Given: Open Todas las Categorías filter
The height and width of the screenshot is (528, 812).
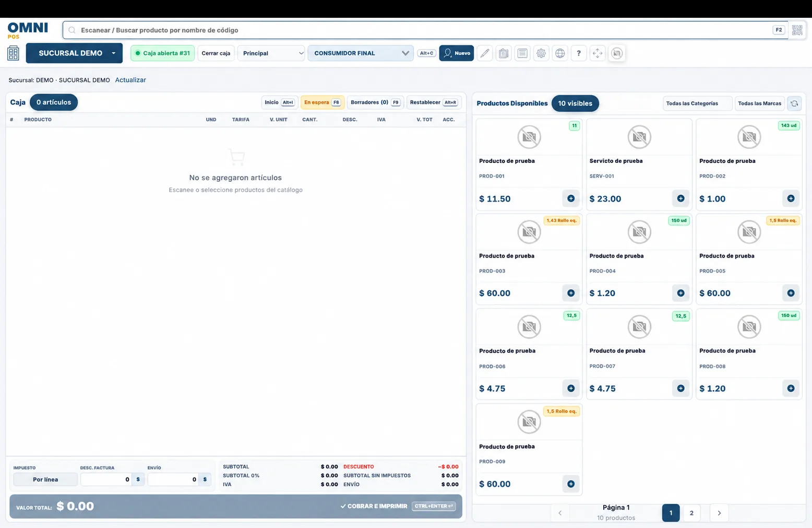Looking at the screenshot, I should coord(697,103).
